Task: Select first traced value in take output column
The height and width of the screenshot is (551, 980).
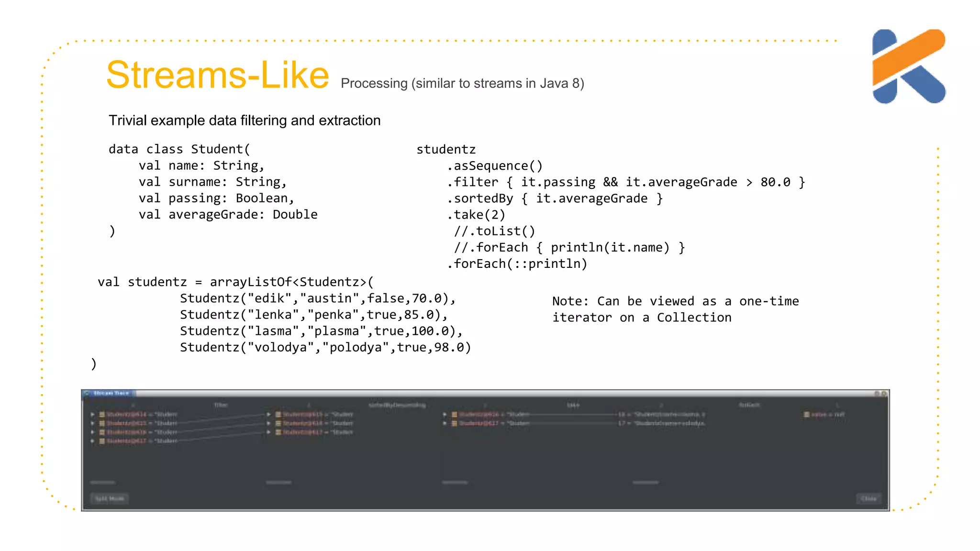Action: coord(661,414)
